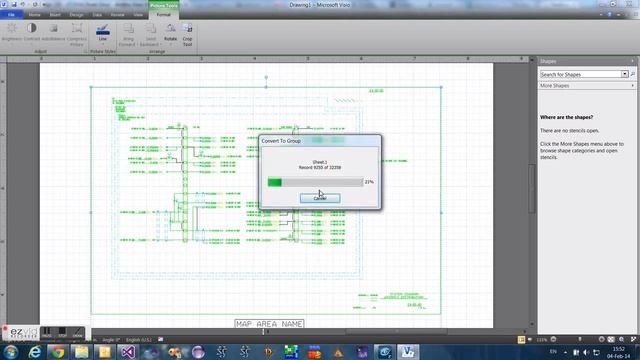Click the search magnifier in Shapes pane
The image size is (640, 360).
pos(633,74)
